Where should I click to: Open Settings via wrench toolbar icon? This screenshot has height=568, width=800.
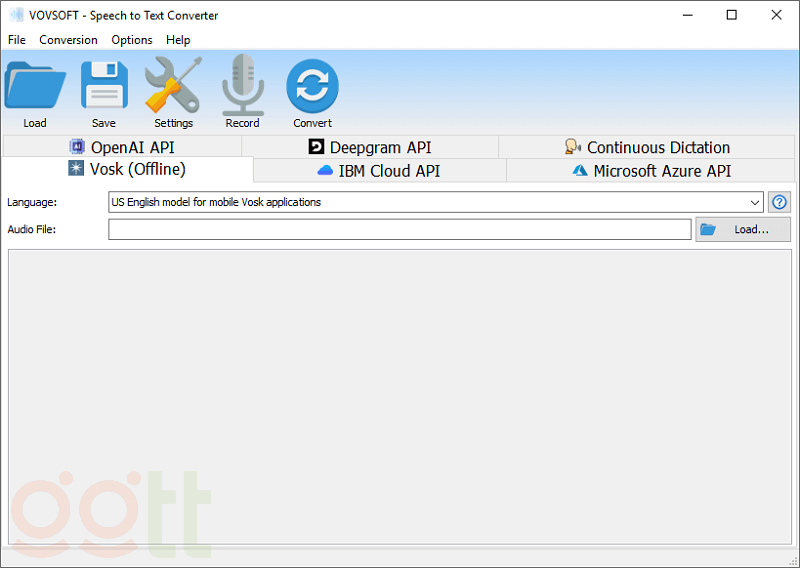pyautogui.click(x=173, y=87)
